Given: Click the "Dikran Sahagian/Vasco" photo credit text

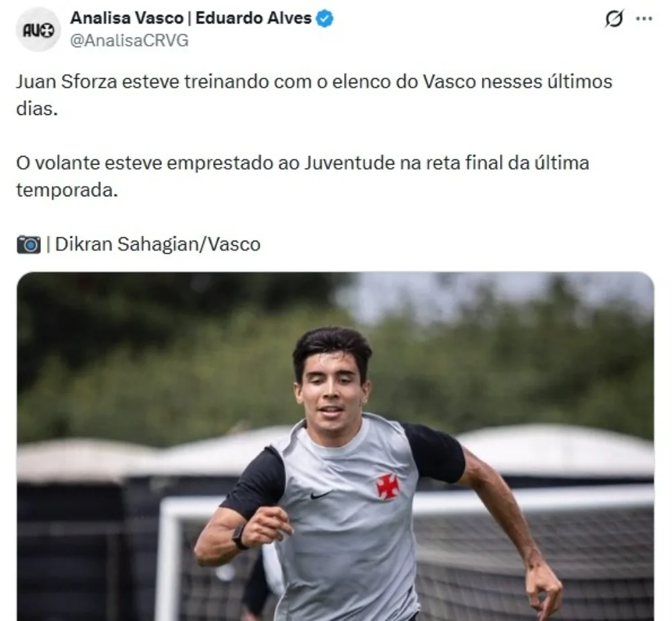Looking at the screenshot, I should [x=158, y=244].
